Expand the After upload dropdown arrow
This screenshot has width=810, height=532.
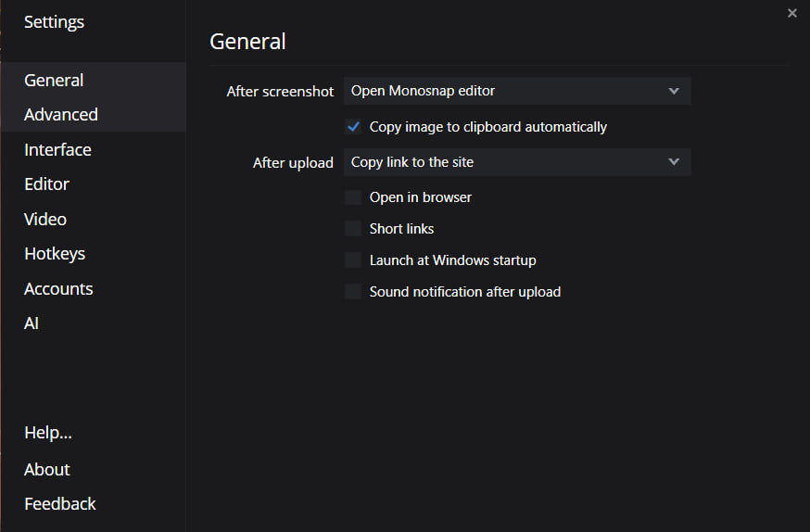coord(674,161)
